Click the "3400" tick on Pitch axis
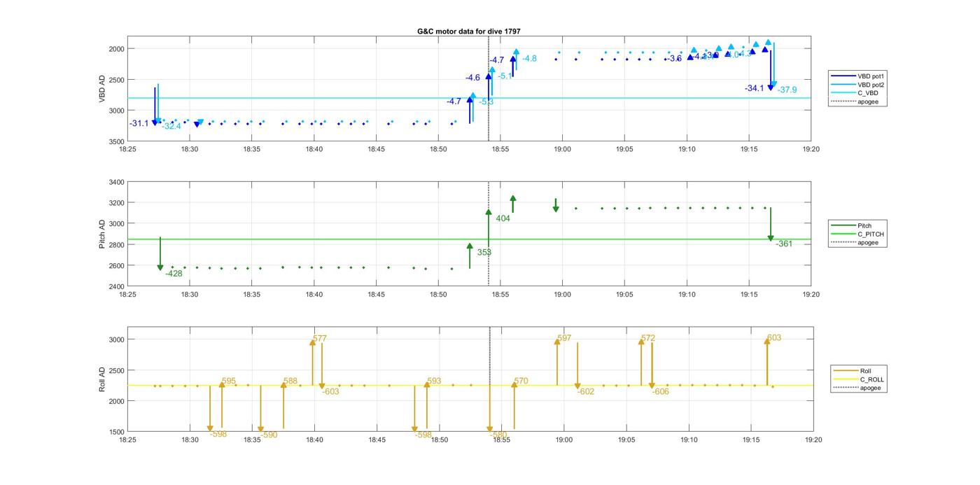Viewport: 980px width, 485px height. (x=117, y=182)
